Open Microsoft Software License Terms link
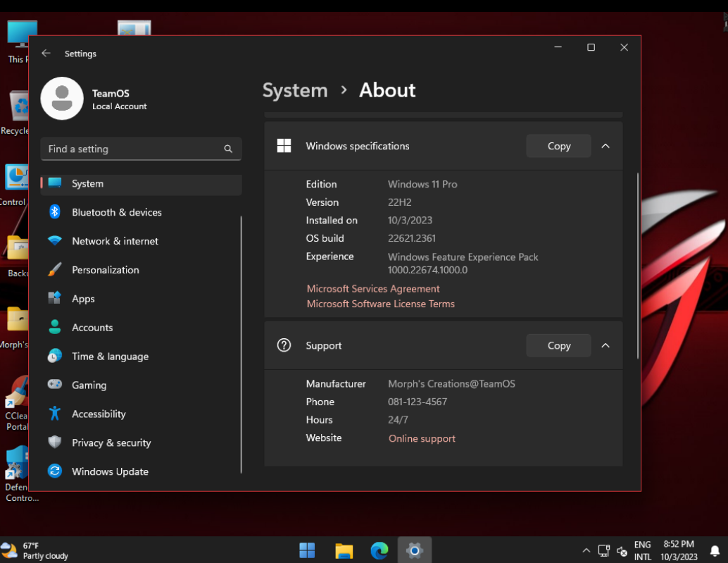The width and height of the screenshot is (728, 563). point(381,304)
